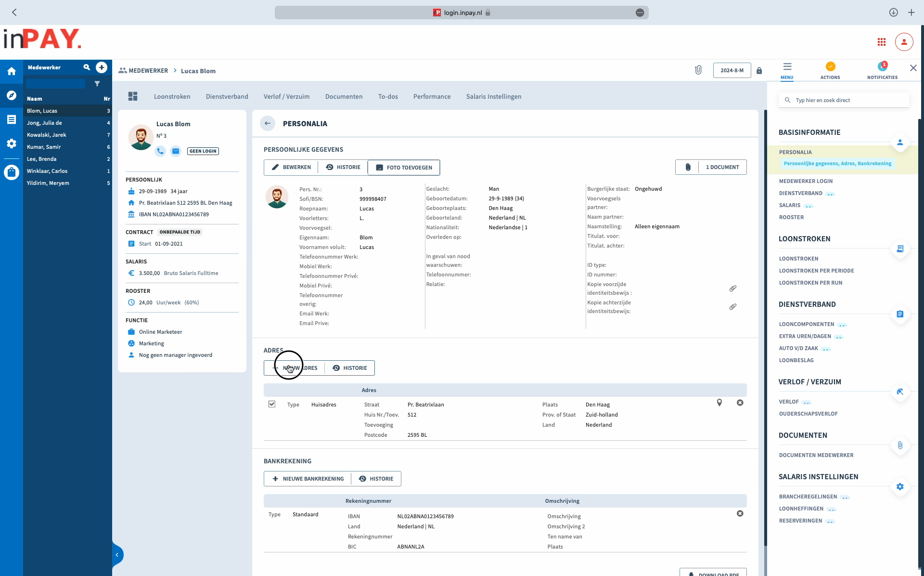Click the lock icon next to period
The width and height of the screenshot is (924, 576).
pos(759,70)
